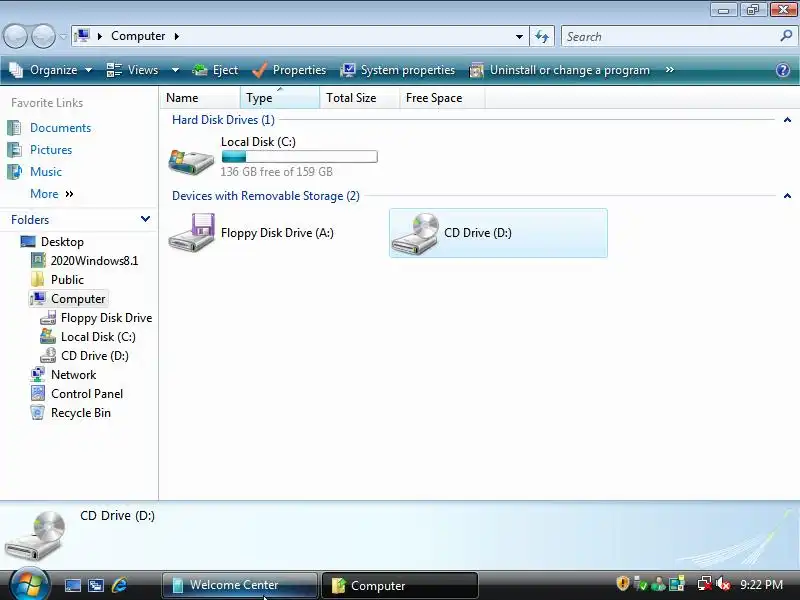This screenshot has width=800, height=600.
Task: Click the muted volume tray icon
Action: [723, 584]
